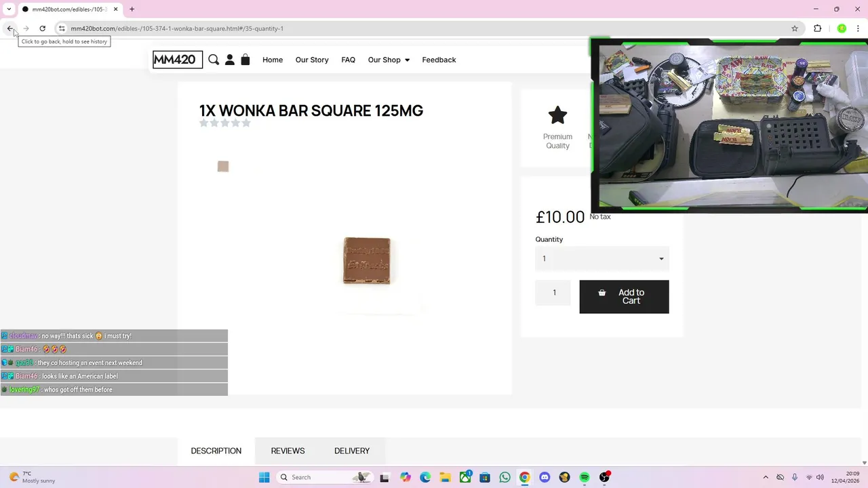Switch to the Description tab

(x=216, y=451)
